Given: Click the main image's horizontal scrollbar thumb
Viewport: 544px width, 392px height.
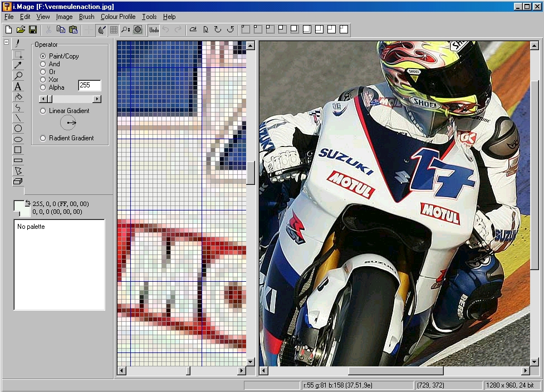Looking at the screenshot, I should [396, 371].
